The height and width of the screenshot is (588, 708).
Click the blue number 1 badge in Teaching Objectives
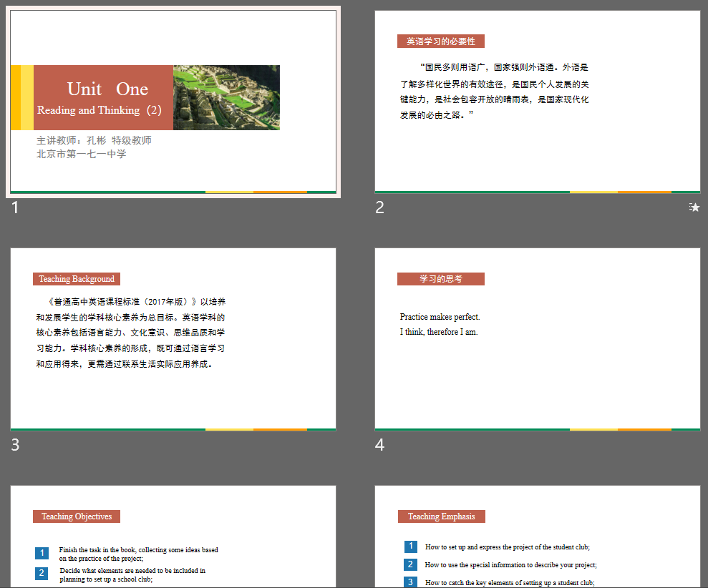point(42,553)
